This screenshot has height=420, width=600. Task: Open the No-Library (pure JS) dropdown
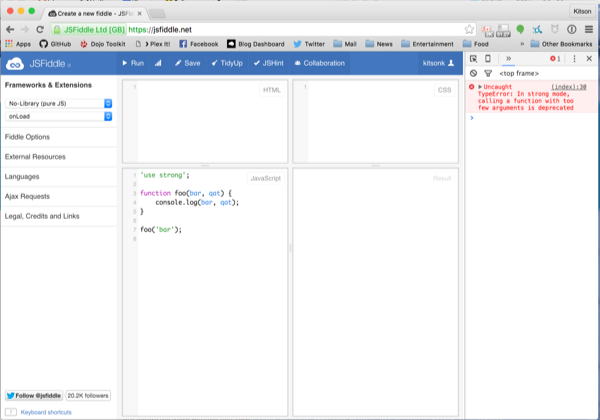click(x=60, y=103)
